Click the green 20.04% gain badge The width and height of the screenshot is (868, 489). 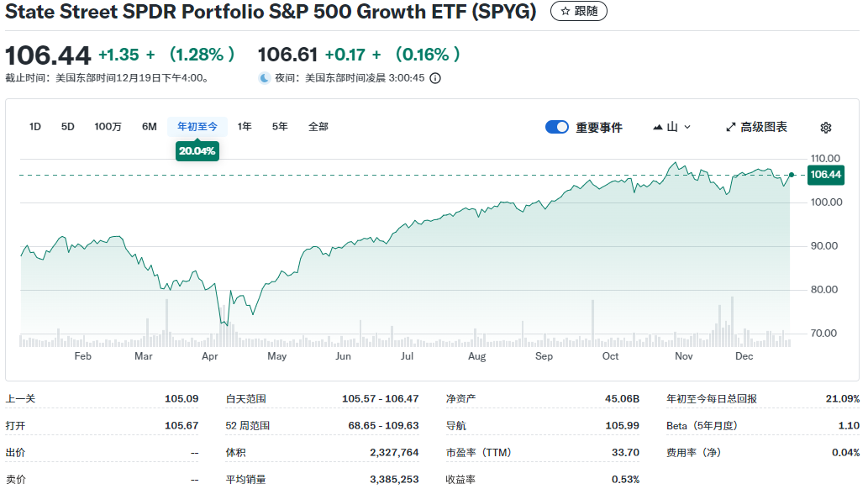(x=197, y=151)
